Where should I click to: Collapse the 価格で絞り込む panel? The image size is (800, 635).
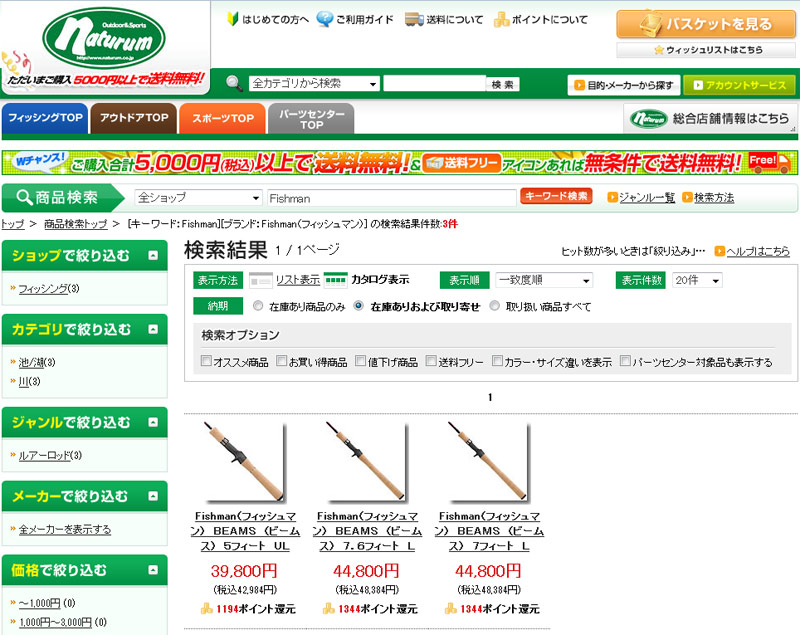(153, 570)
